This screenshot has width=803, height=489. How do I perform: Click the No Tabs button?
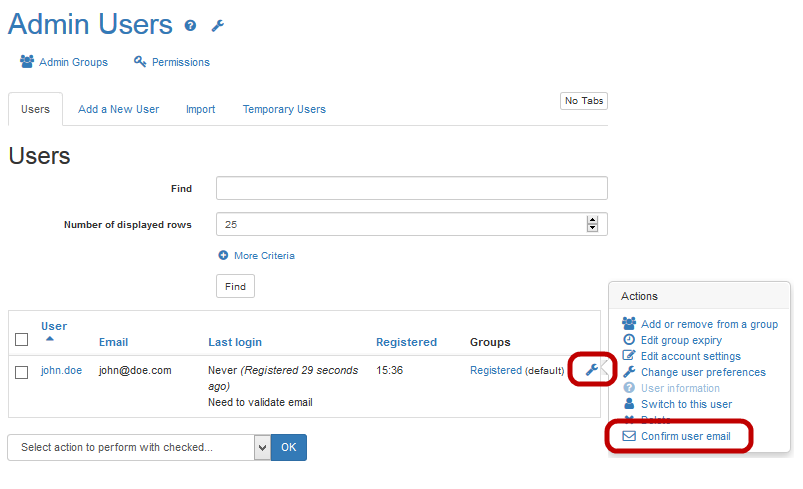click(584, 101)
